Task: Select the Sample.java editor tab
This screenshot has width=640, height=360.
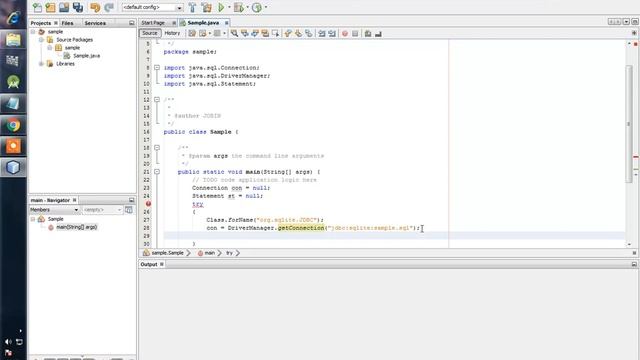Action: (203, 23)
